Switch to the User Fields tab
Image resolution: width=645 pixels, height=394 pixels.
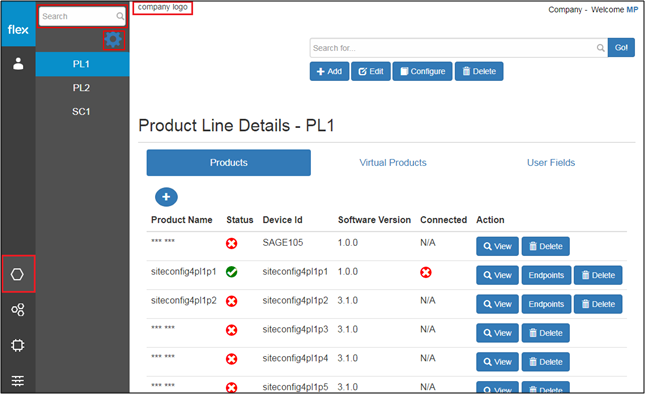[551, 163]
